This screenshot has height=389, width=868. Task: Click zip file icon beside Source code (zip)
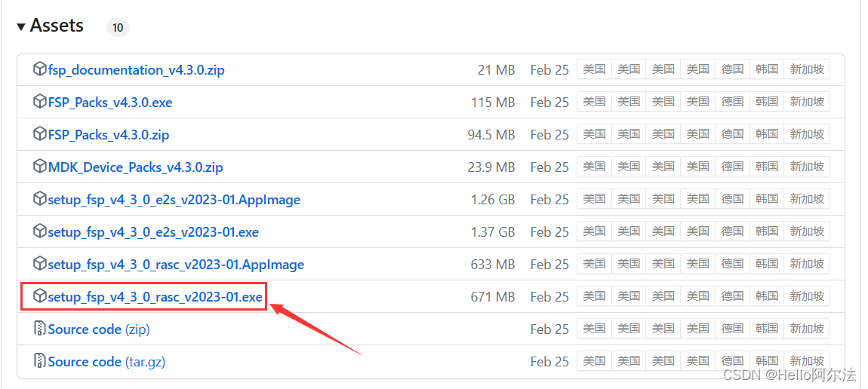coord(40,329)
